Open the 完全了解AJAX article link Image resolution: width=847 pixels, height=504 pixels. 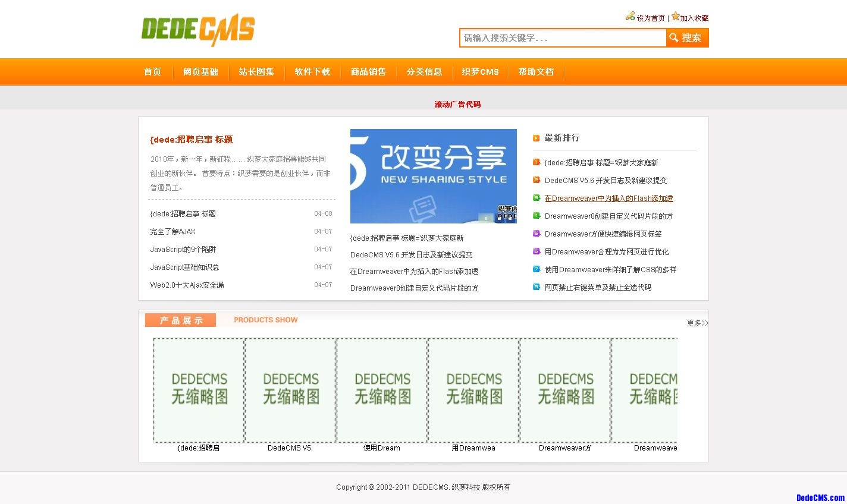(x=172, y=232)
